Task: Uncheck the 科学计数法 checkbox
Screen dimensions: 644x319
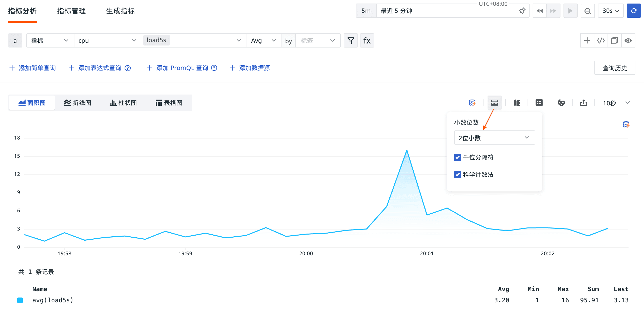Action: pyautogui.click(x=457, y=175)
